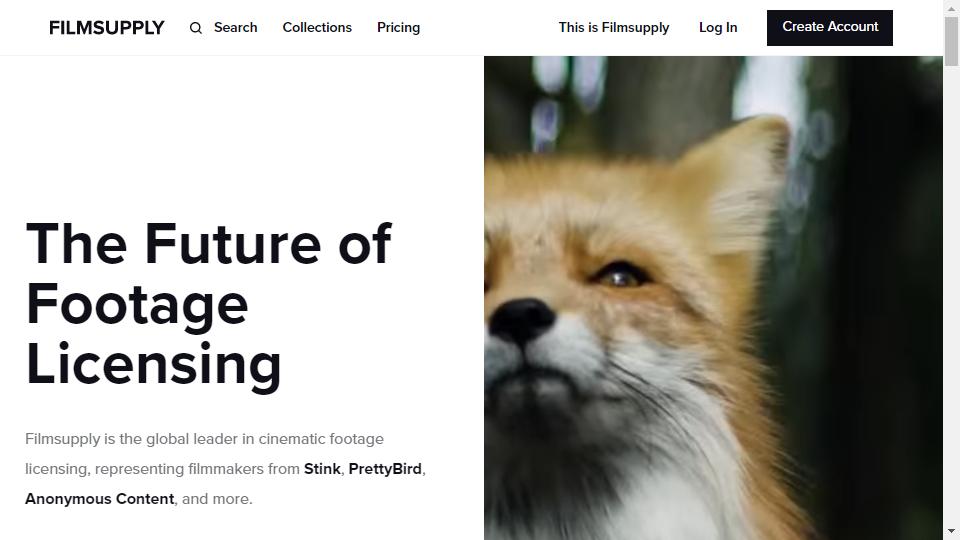Image resolution: width=960 pixels, height=540 pixels.
Task: Click the scrollbar up arrow
Action: [x=951, y=7]
